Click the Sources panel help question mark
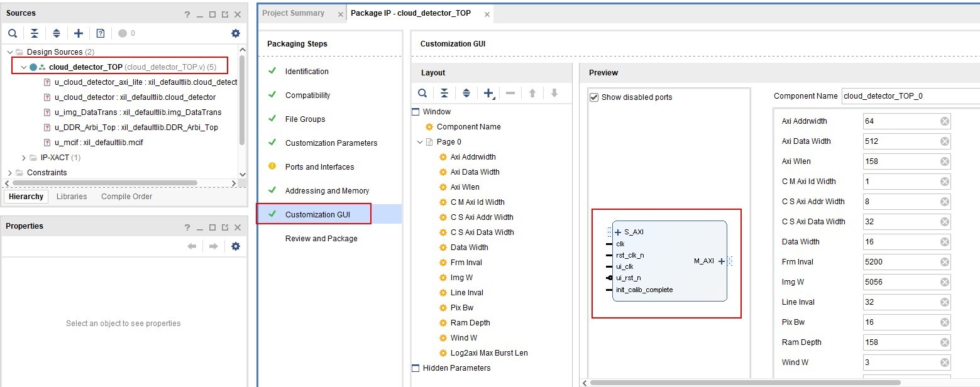The image size is (980, 387). click(187, 14)
